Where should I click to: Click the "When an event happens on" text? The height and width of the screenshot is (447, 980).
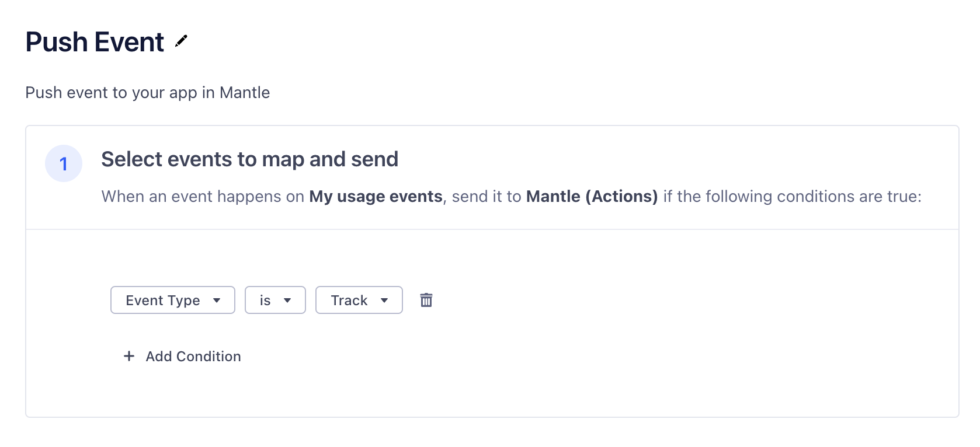pos(203,197)
